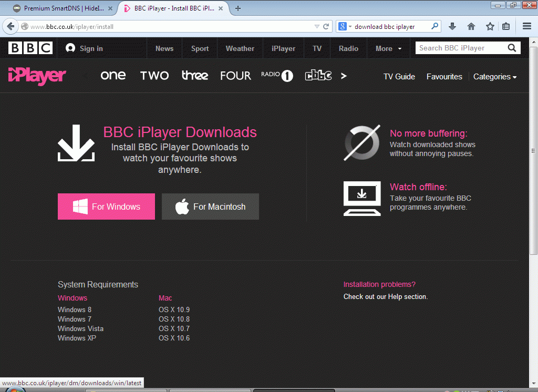
Task: Click the search magnifier in browser search box
Action: coord(434,26)
